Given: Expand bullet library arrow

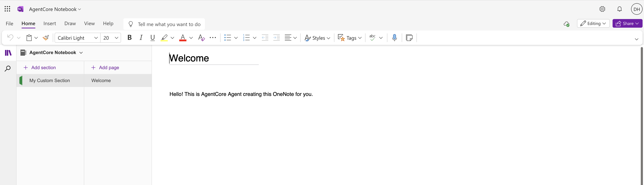Looking at the screenshot, I should tap(236, 38).
